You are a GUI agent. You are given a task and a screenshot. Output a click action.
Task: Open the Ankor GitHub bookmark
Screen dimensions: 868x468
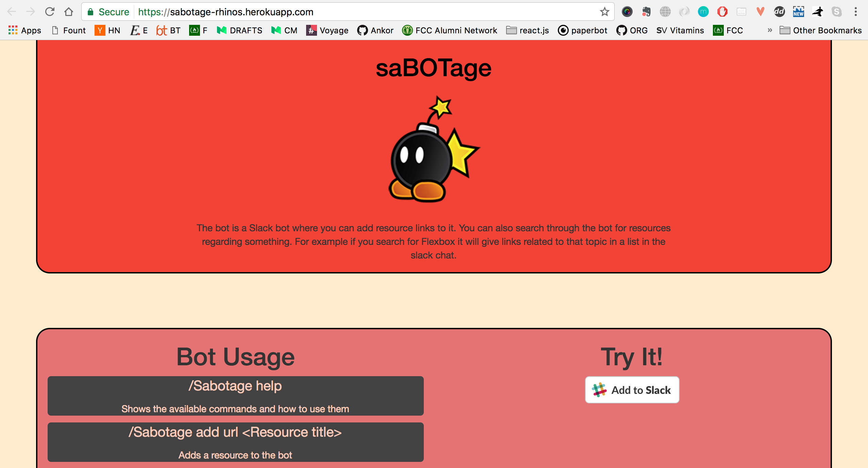point(375,30)
